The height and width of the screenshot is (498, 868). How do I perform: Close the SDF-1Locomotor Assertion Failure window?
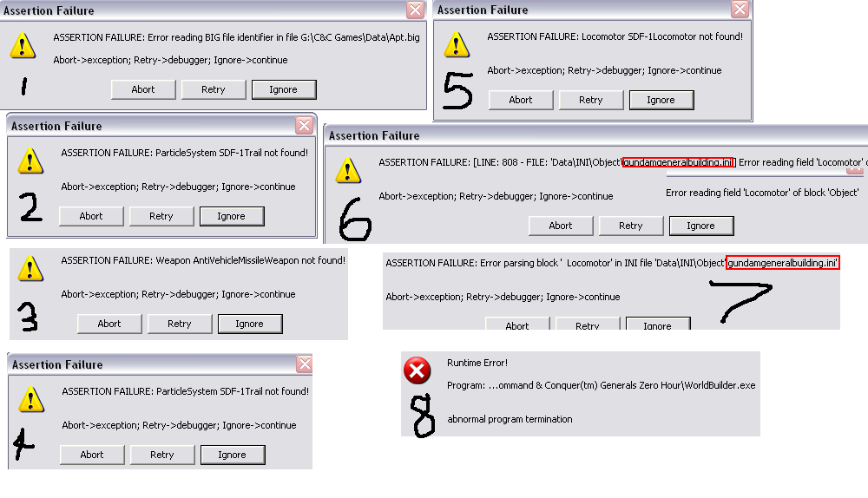740,10
